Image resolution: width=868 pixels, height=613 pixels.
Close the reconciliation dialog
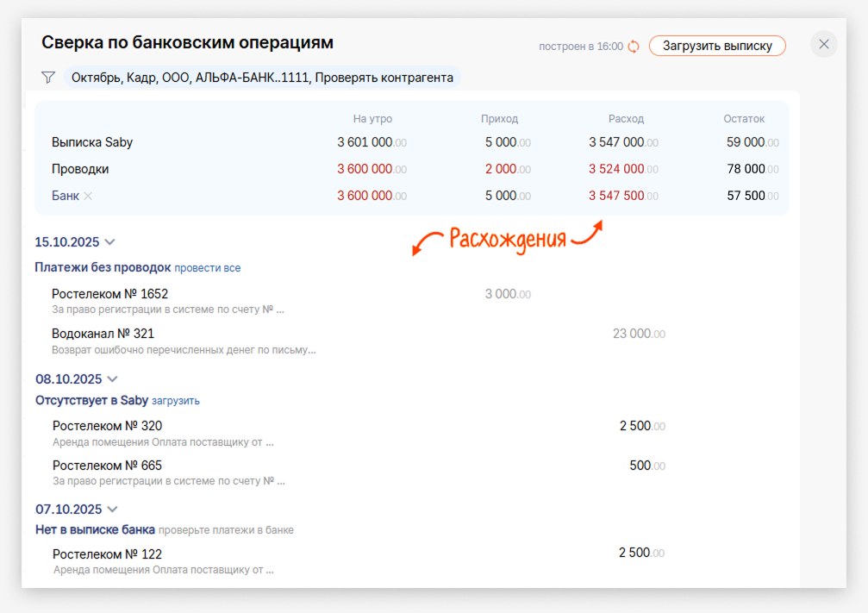[x=824, y=45]
